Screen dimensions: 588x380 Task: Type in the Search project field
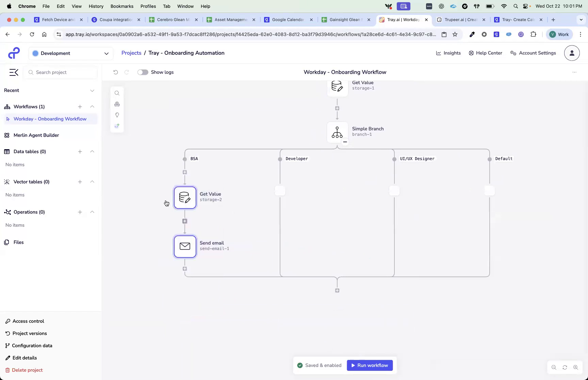(60, 72)
